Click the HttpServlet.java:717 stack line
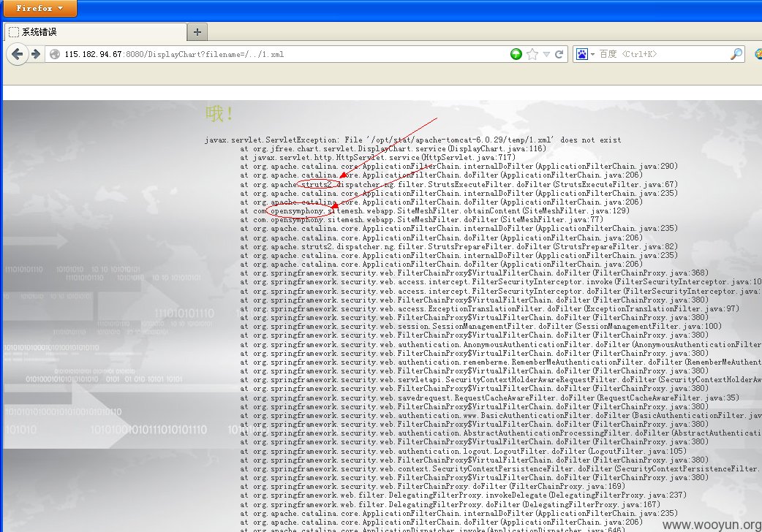Screen dimensions: 762x532 click(377, 157)
